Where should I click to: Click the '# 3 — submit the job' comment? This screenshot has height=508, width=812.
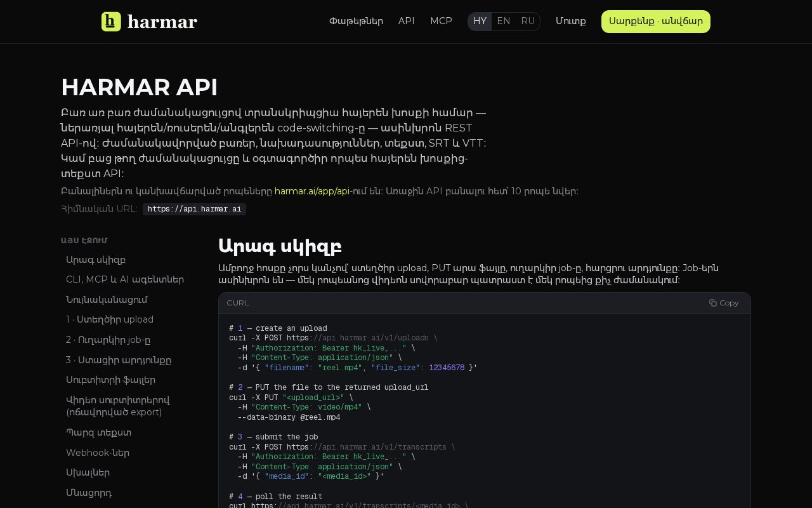pyautogui.click(x=274, y=437)
